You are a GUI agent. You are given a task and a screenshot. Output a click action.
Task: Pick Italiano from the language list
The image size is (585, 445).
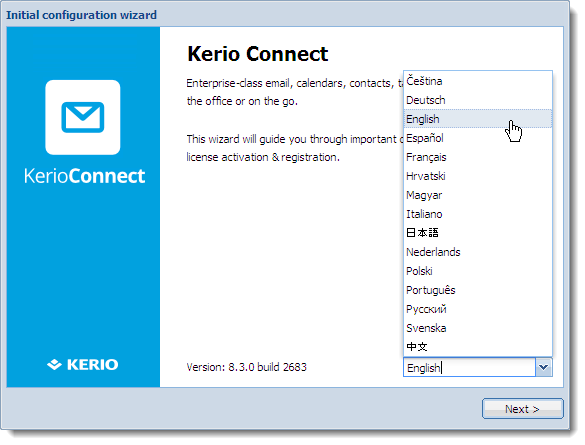tap(478, 214)
